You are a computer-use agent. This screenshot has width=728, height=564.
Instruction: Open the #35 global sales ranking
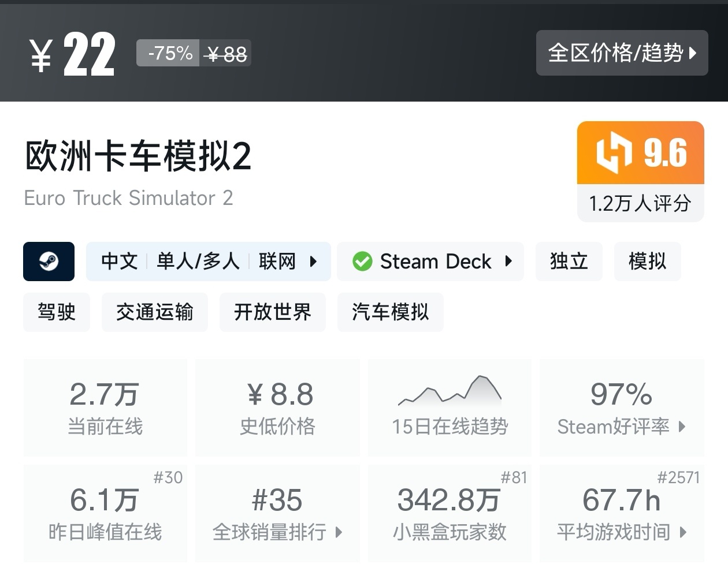(x=277, y=513)
